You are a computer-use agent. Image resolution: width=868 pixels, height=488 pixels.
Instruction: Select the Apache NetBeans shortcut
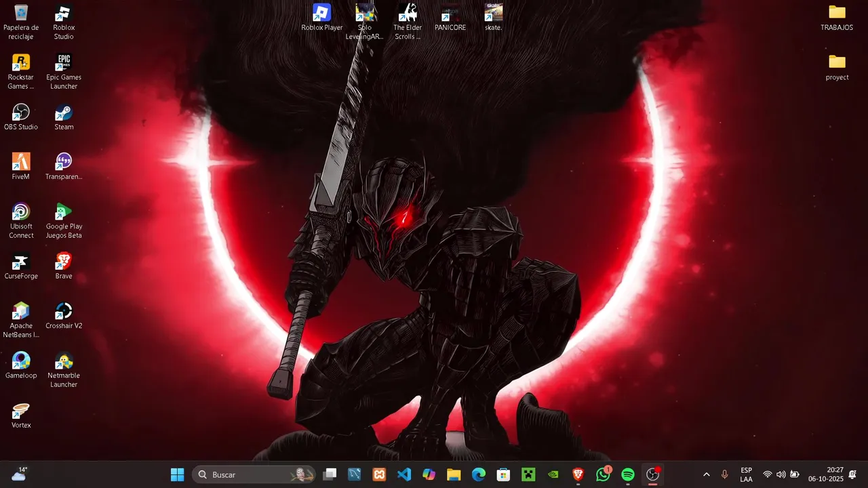pos(21,321)
